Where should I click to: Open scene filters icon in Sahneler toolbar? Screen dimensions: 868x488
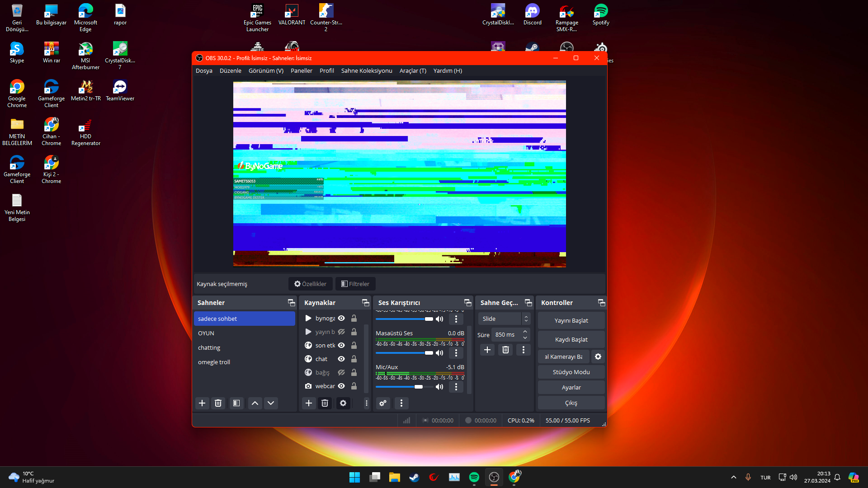(x=236, y=403)
